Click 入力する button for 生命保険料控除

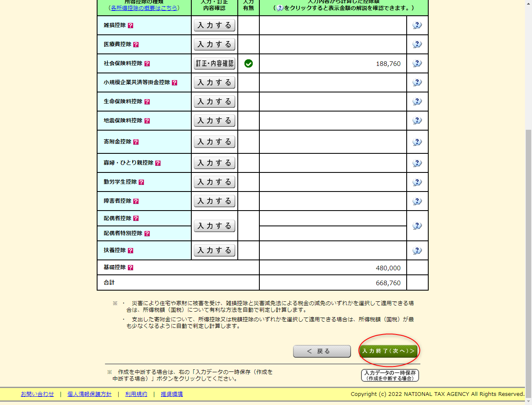(215, 102)
